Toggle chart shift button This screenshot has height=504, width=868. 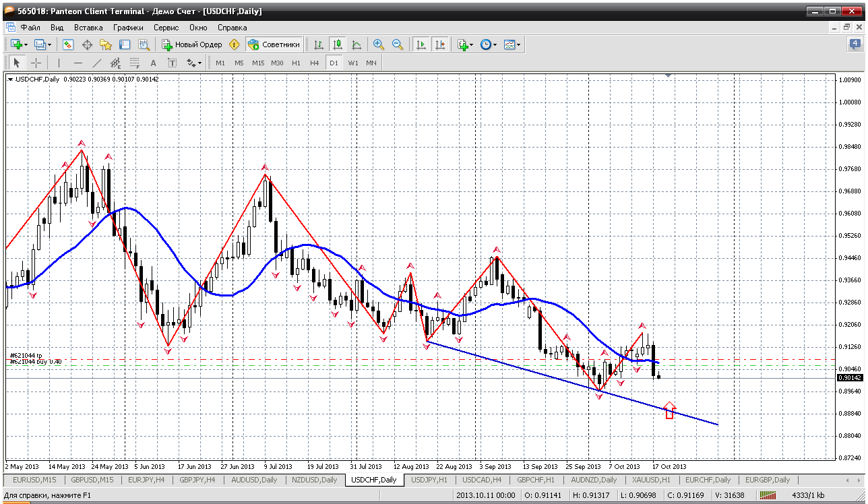pos(440,44)
